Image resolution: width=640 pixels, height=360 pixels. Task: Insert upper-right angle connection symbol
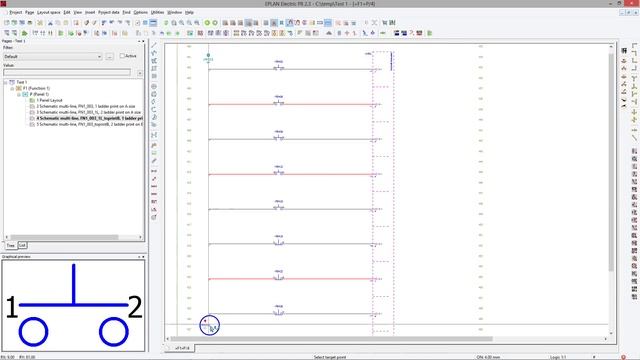pos(634,53)
